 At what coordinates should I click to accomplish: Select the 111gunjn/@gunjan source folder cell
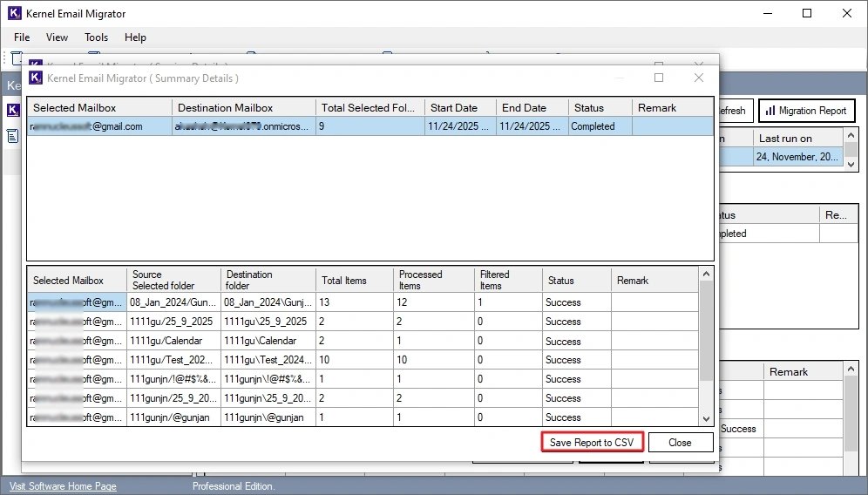point(173,417)
